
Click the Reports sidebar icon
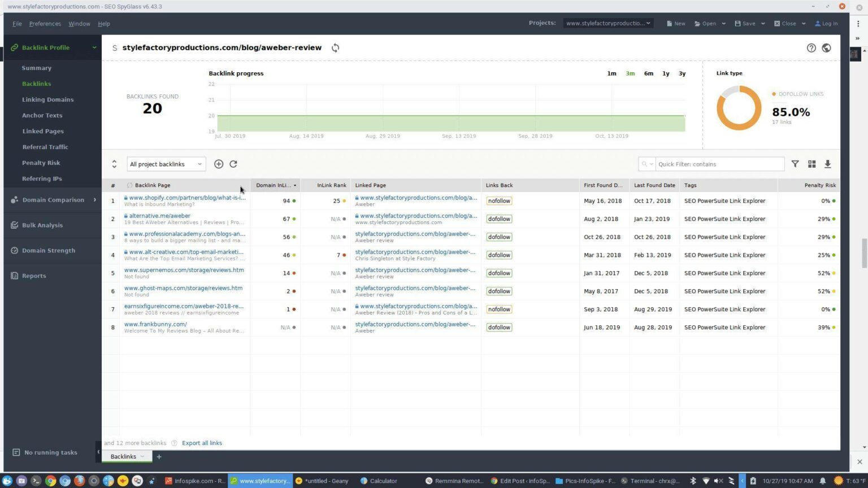click(x=14, y=276)
